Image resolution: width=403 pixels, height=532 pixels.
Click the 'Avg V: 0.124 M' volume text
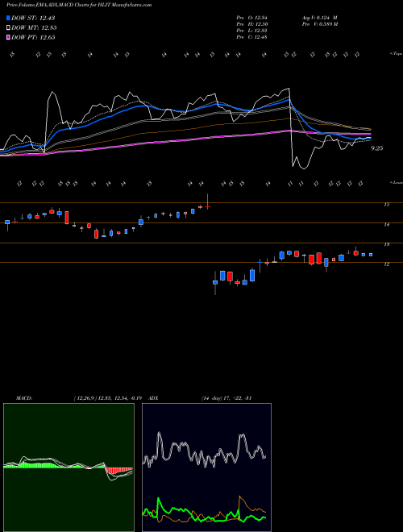[x=319, y=18]
